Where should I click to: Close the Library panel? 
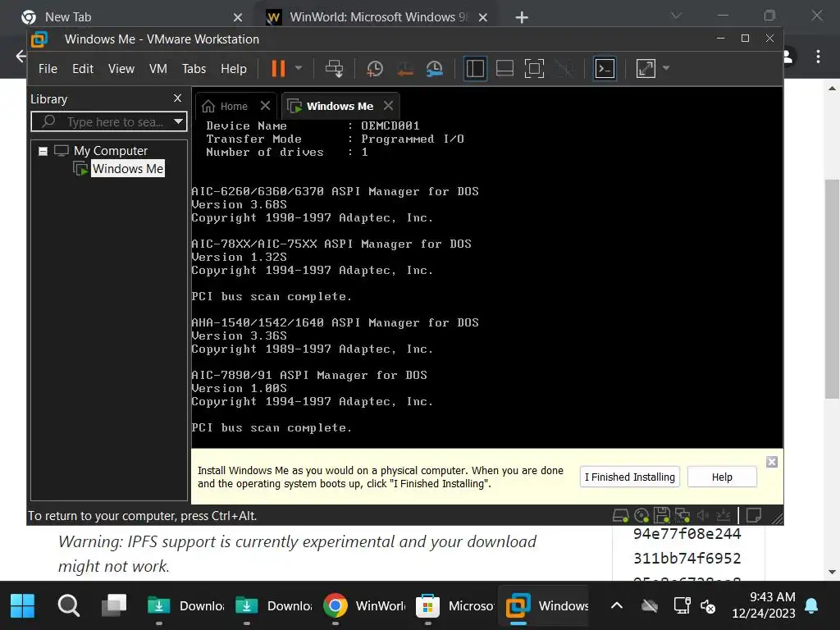pyautogui.click(x=178, y=98)
